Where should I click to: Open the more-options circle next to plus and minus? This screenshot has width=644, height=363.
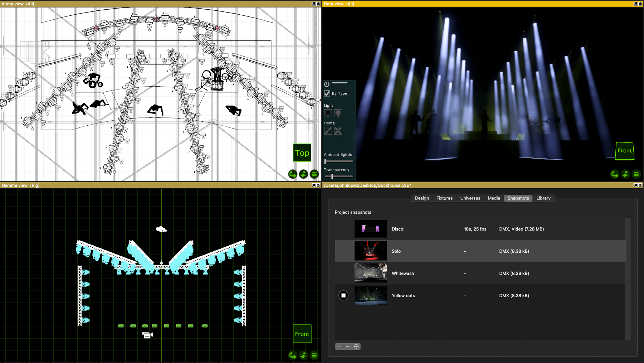pyautogui.click(x=356, y=346)
